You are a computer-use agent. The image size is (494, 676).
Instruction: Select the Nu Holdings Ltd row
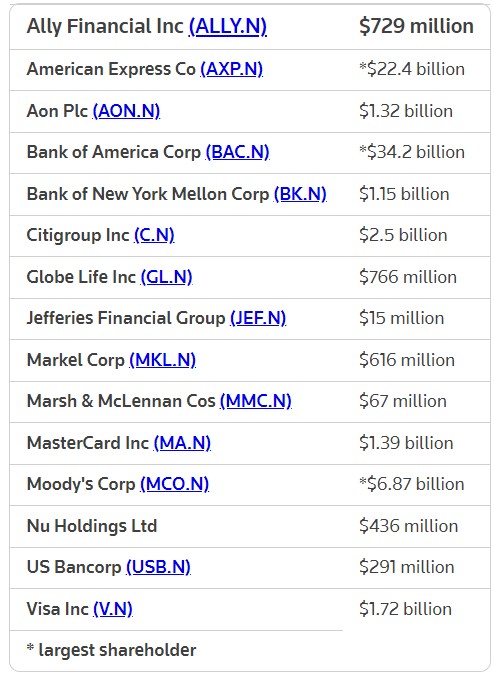coord(250,526)
